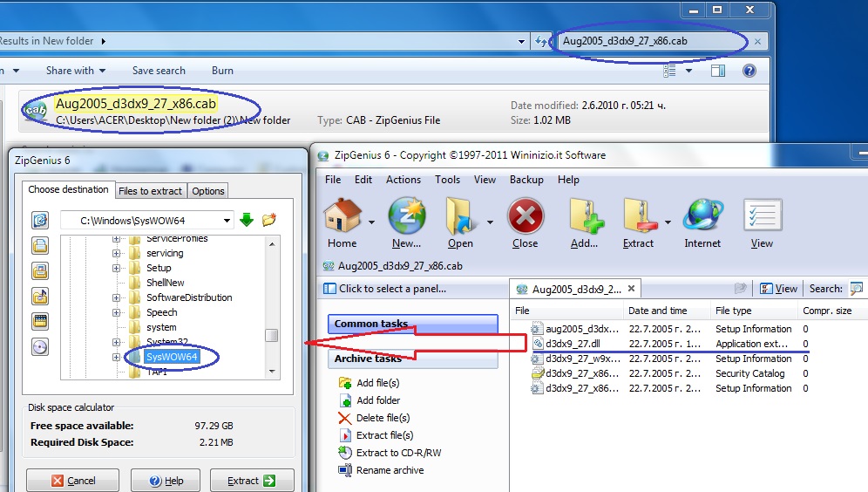Sort by the Date and time column header

point(667,311)
